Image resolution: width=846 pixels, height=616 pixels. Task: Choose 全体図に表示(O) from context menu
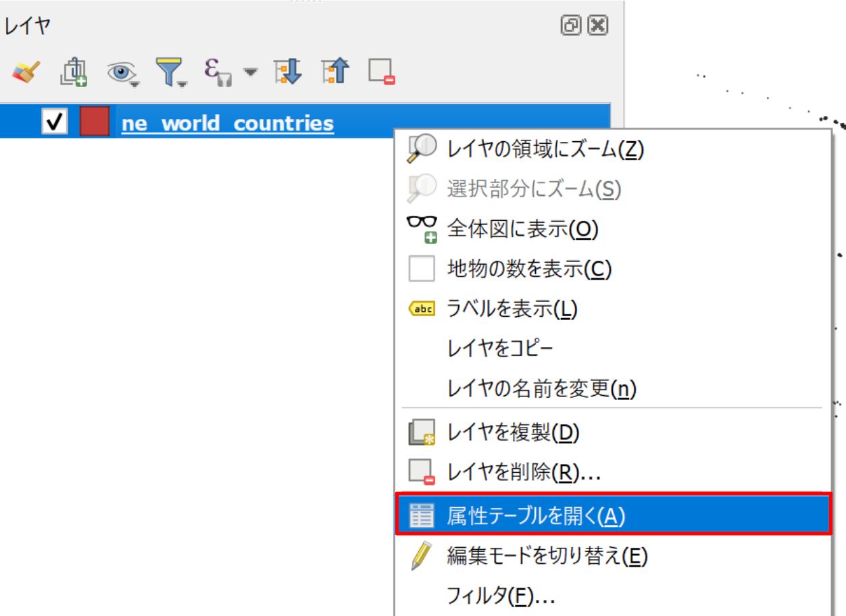point(612,229)
